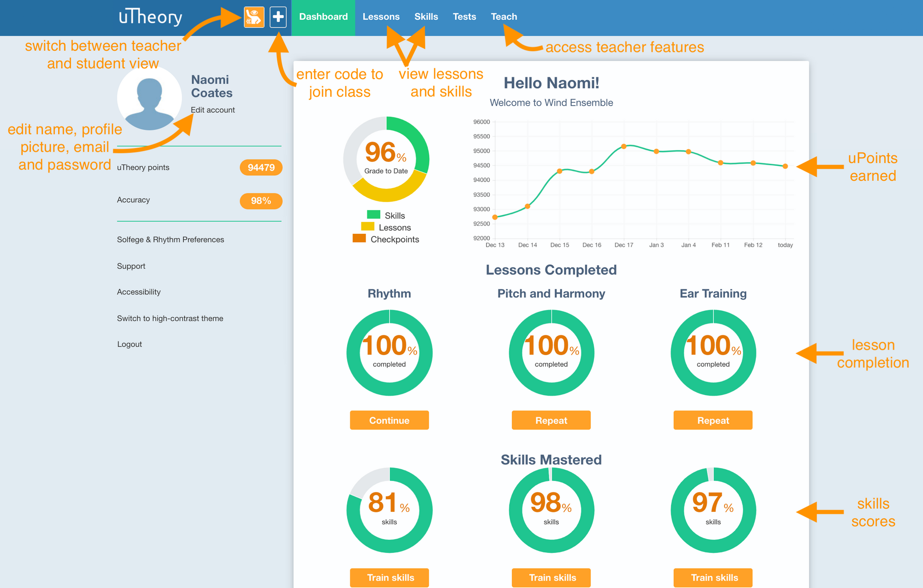Click the Rhythm category heading
Viewport: 923px width, 588px height.
(389, 294)
